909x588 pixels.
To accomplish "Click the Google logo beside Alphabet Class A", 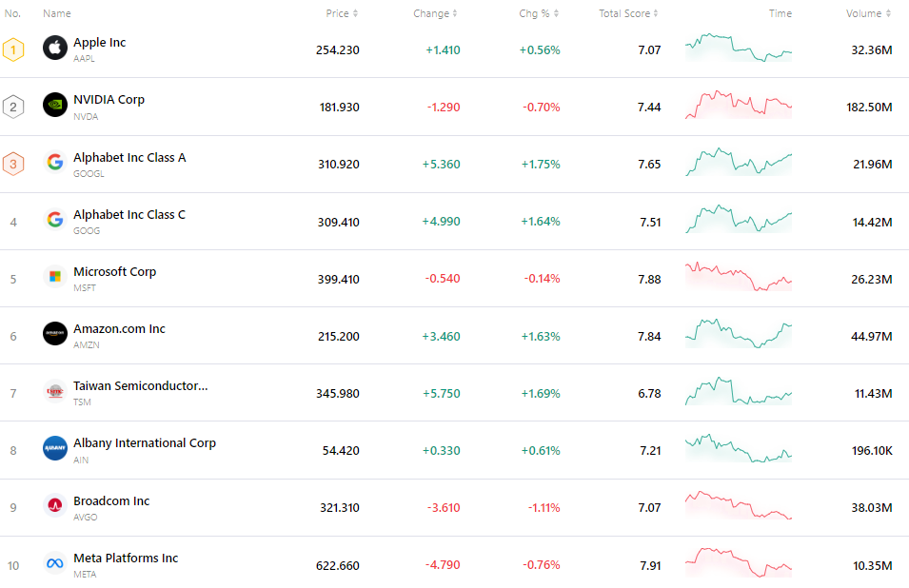I will click(54, 163).
